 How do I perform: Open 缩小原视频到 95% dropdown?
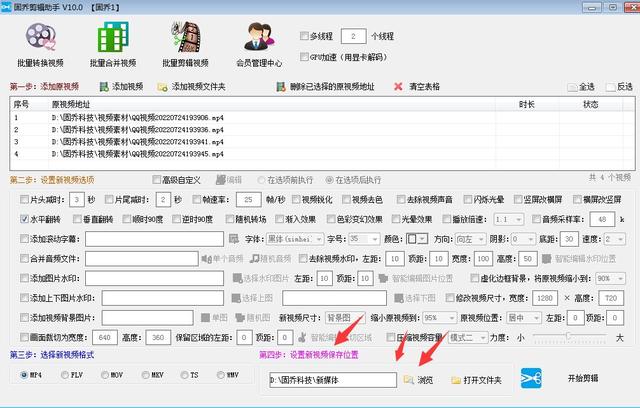pyautogui.click(x=439, y=317)
